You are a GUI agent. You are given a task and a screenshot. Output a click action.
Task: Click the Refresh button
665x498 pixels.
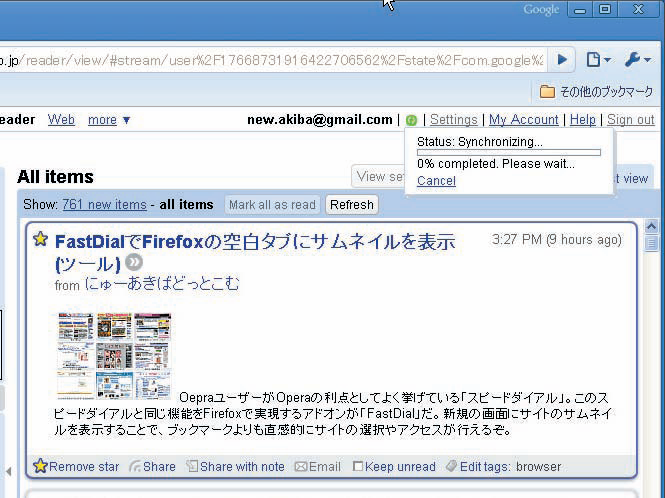352,205
